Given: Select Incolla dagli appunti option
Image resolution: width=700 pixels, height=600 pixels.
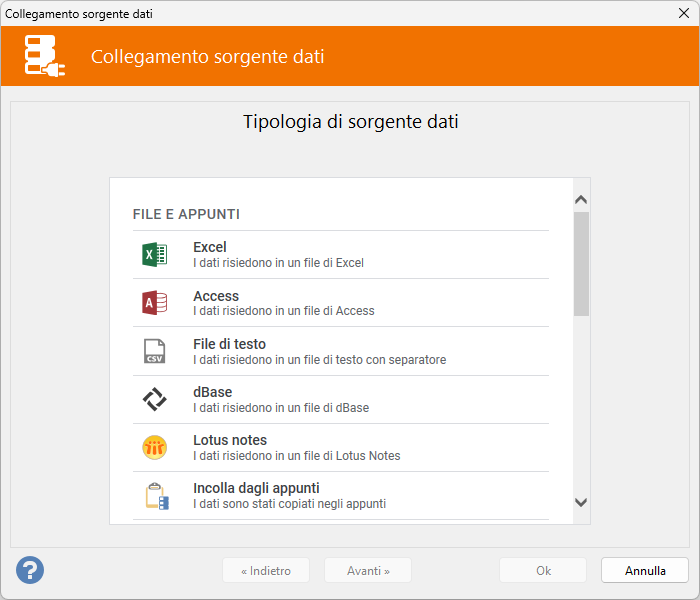Looking at the screenshot, I should tap(256, 488).
